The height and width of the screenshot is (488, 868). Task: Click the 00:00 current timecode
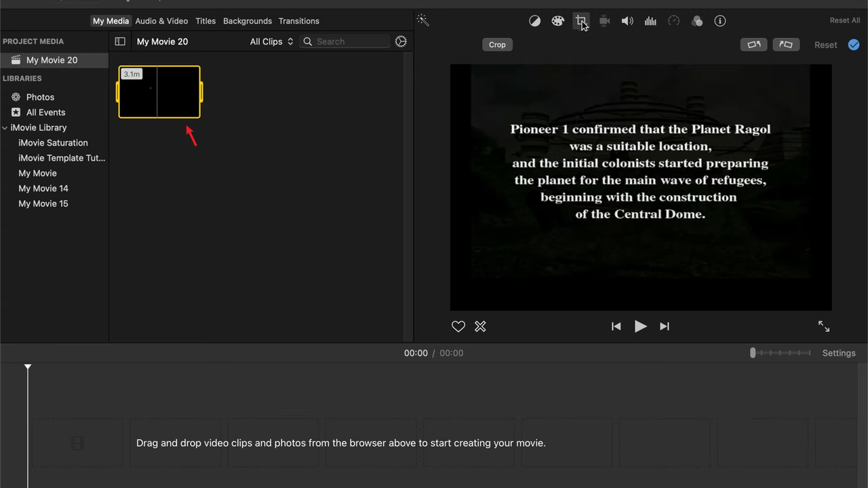click(x=416, y=353)
